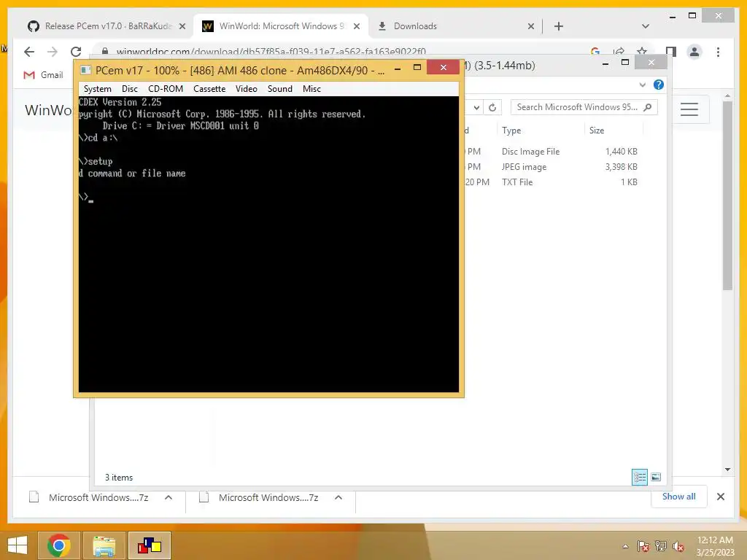The image size is (747, 560).
Task: Click Explorer search magnifier icon
Action: [648, 107]
